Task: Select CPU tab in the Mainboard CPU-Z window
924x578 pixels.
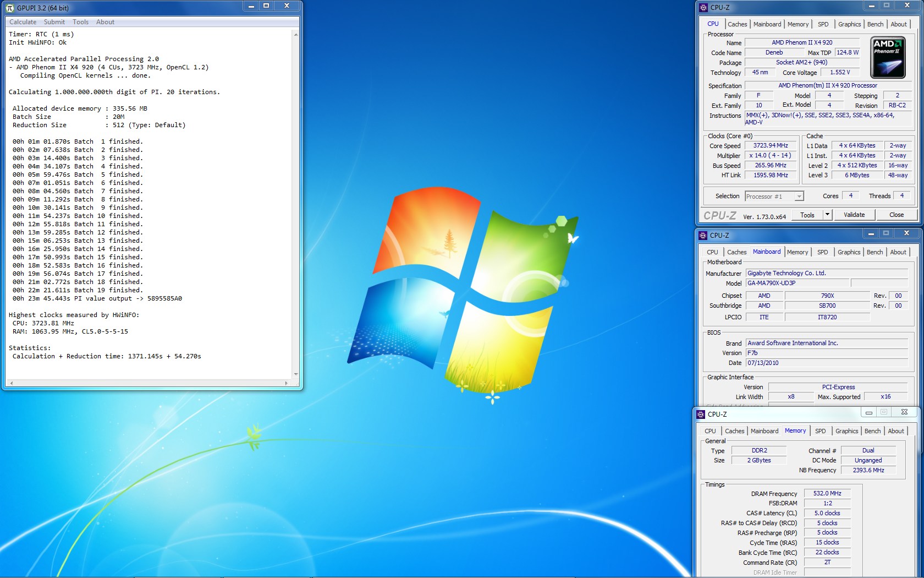Action: [x=712, y=252]
